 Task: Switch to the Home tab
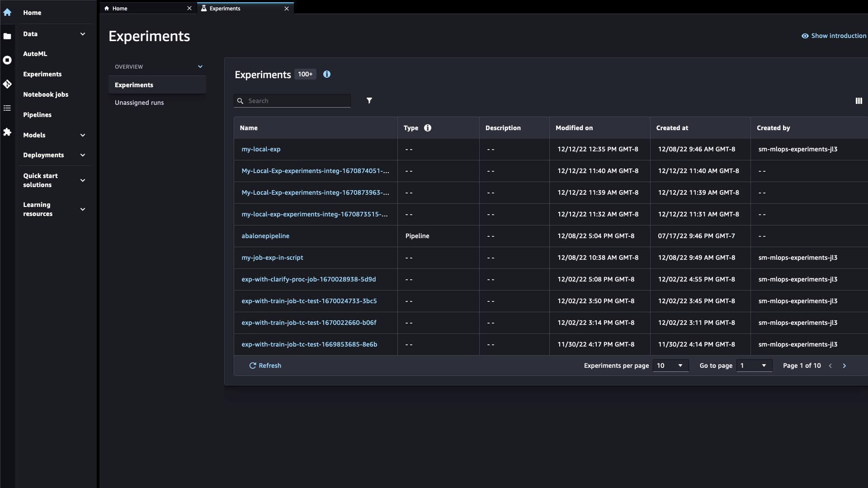click(146, 8)
